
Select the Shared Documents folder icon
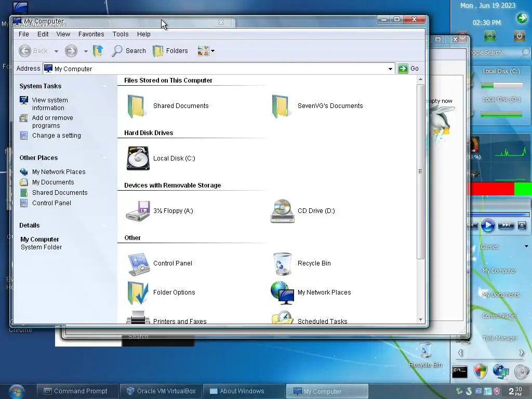click(136, 106)
